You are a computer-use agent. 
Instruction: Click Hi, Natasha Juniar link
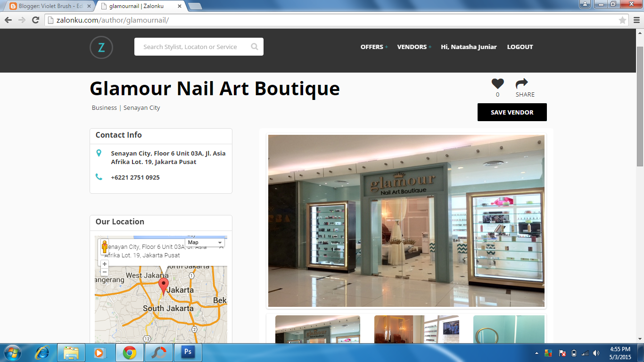(469, 47)
